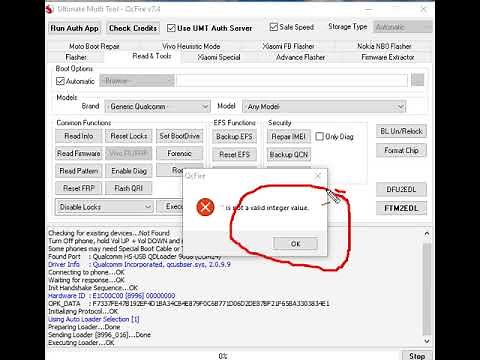Toggle Use UMT Auth Server checkbox

click(x=171, y=28)
